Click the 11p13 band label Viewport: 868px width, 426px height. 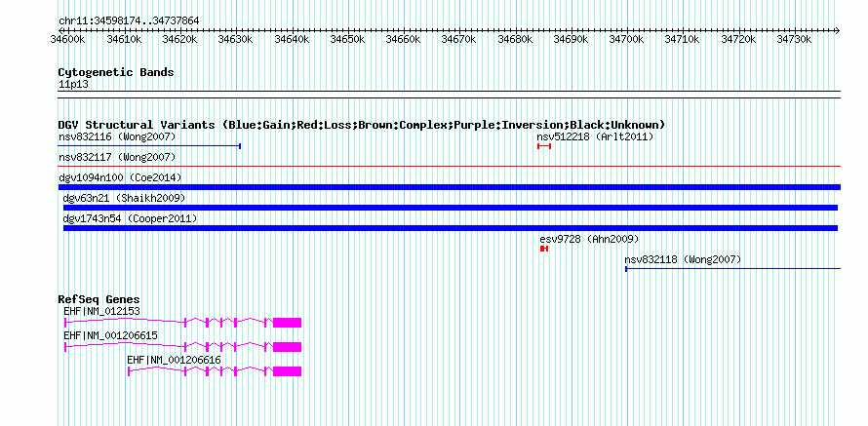(73, 85)
